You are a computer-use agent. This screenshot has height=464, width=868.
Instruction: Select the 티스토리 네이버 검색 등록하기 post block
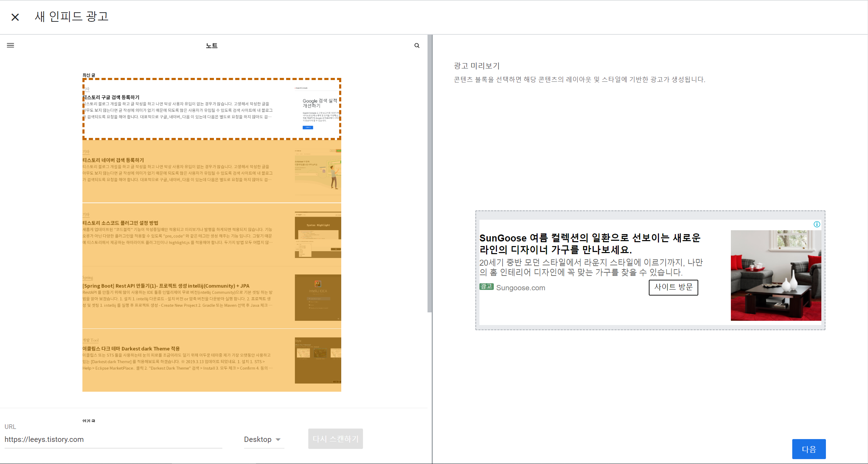tap(212, 171)
